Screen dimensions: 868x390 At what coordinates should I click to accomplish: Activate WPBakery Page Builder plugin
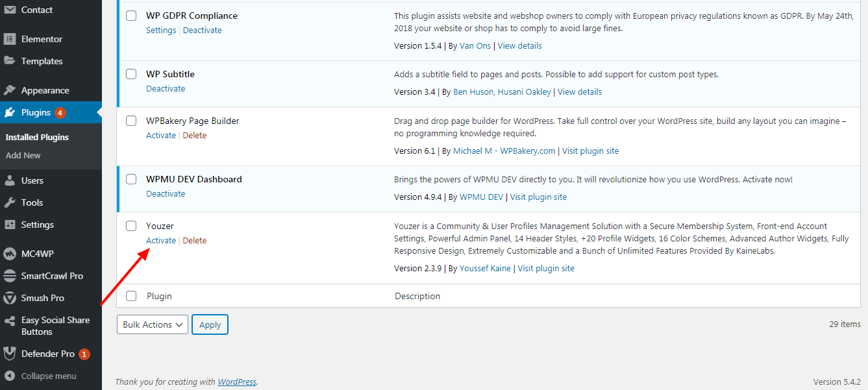click(x=161, y=135)
